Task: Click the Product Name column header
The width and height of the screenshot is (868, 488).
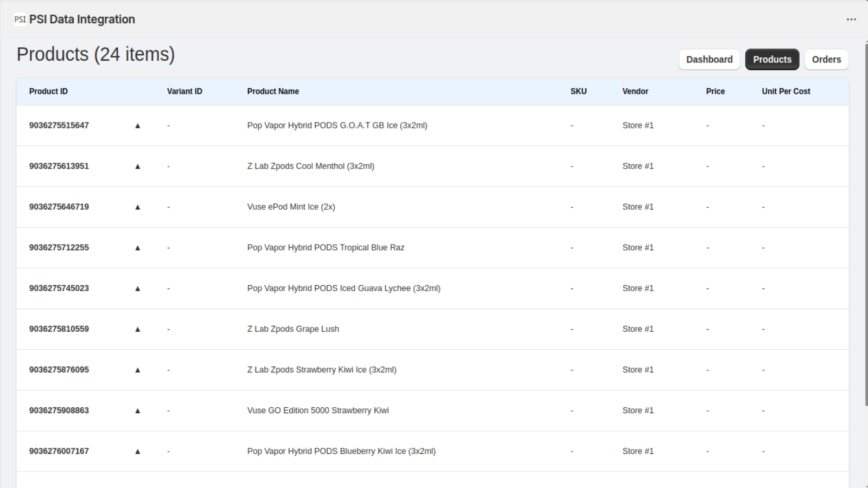Action: pos(273,92)
